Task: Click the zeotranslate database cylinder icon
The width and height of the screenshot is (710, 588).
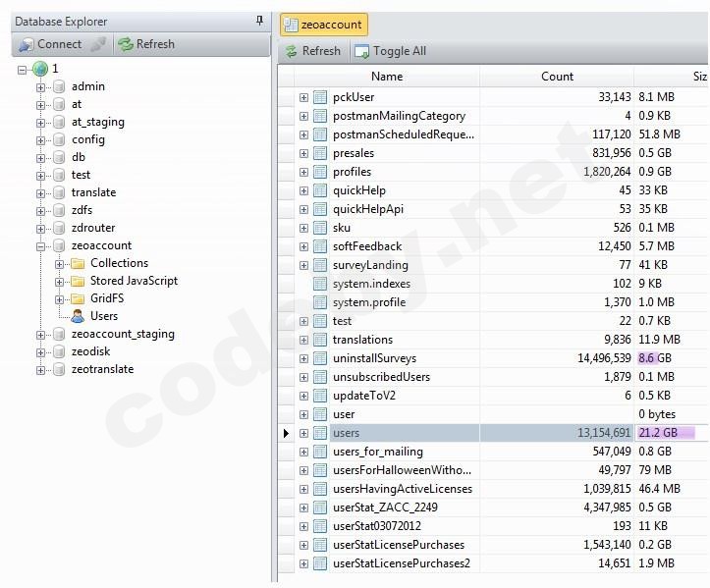Action: (59, 369)
